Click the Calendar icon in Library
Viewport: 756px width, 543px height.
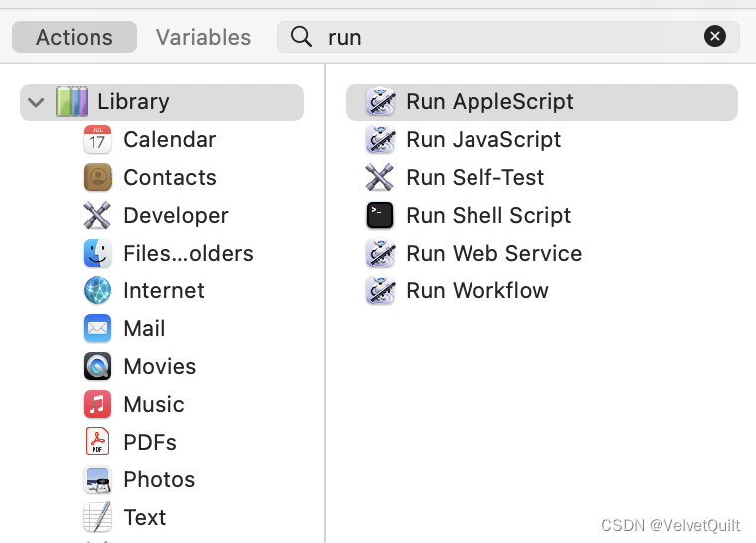[97, 140]
